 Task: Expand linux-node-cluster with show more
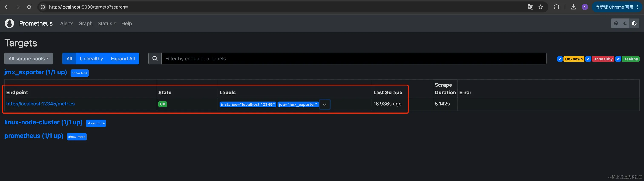point(96,123)
